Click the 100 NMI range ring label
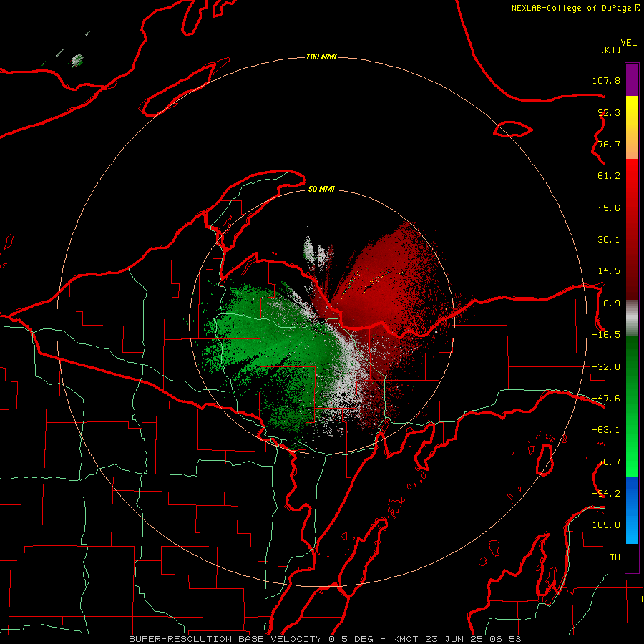The image size is (644, 644). (321, 57)
